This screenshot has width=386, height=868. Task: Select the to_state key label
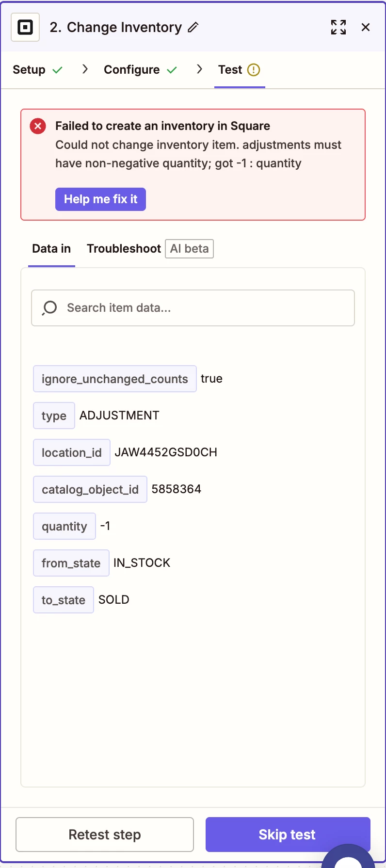coord(64,600)
